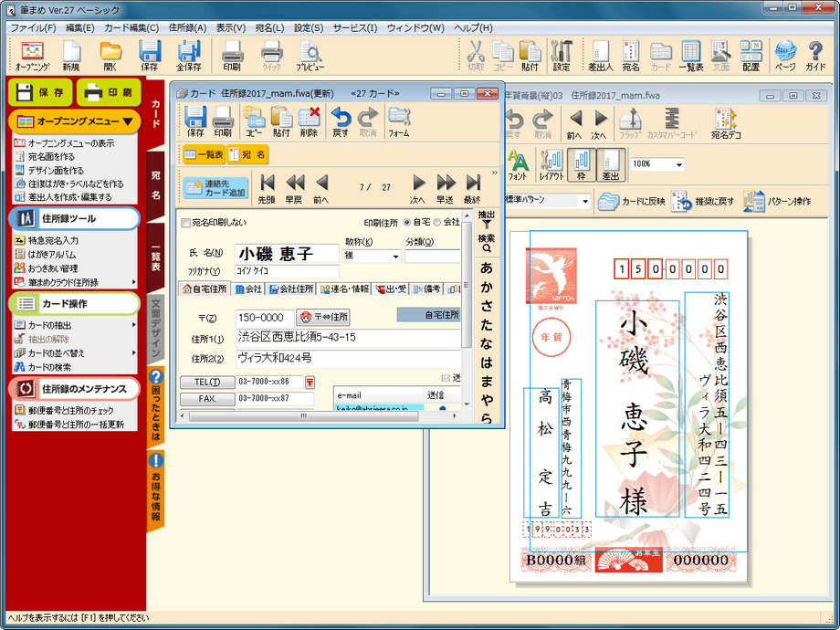This screenshot has height=630, width=840.
Task: Click 推奨に戻す button
Action: pyautogui.click(x=702, y=202)
